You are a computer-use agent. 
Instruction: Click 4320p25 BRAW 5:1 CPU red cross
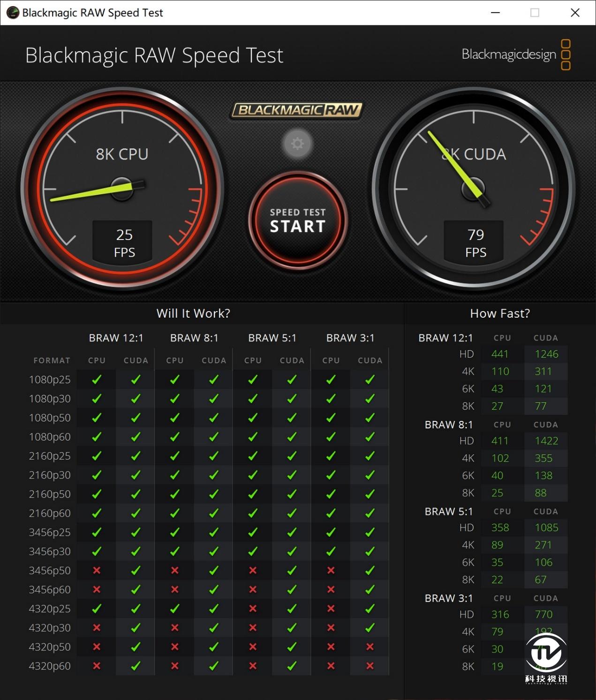click(253, 609)
